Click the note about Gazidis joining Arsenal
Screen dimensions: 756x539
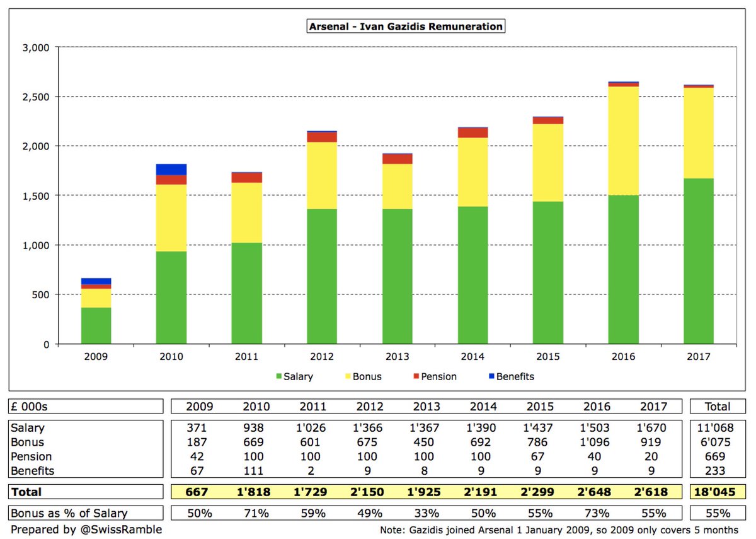560,531
